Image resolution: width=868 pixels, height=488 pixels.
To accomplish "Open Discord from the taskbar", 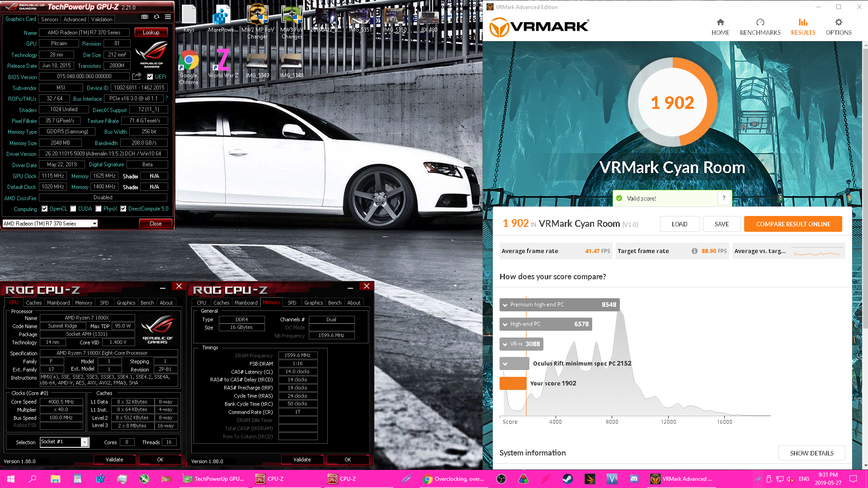I will tap(634, 479).
